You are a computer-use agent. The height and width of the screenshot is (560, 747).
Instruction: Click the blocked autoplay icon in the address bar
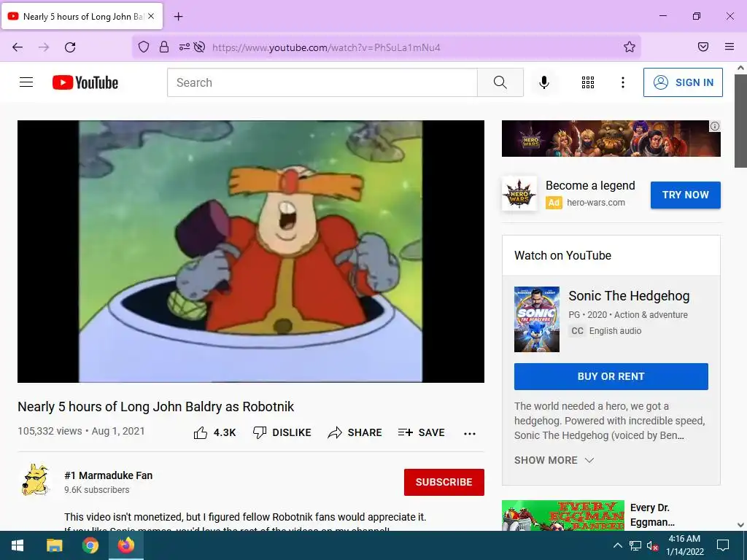point(200,47)
